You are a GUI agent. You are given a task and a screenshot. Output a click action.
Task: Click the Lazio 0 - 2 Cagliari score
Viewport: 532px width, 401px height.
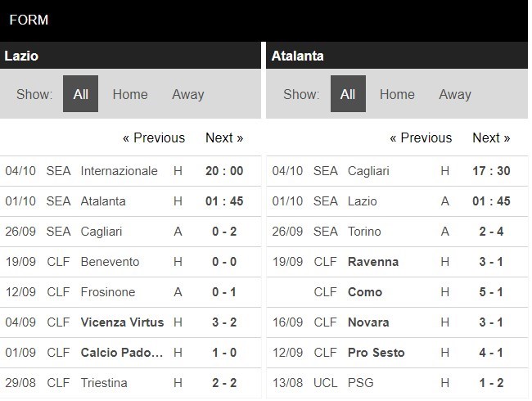(x=224, y=232)
